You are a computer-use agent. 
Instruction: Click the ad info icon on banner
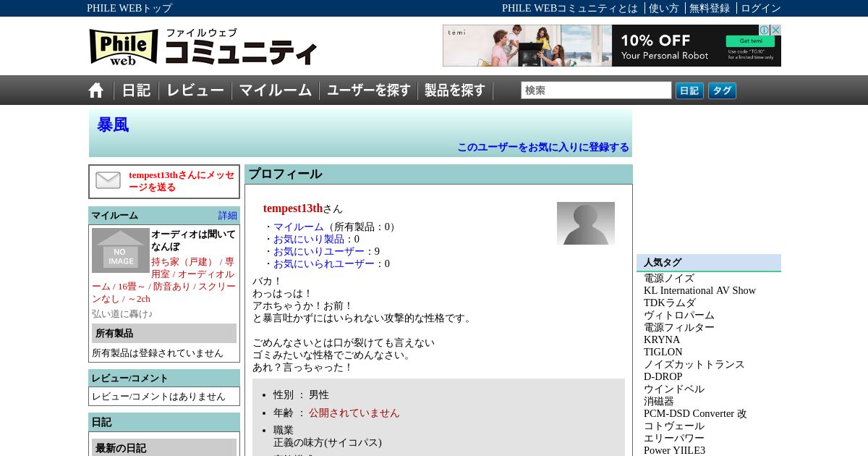click(x=764, y=30)
